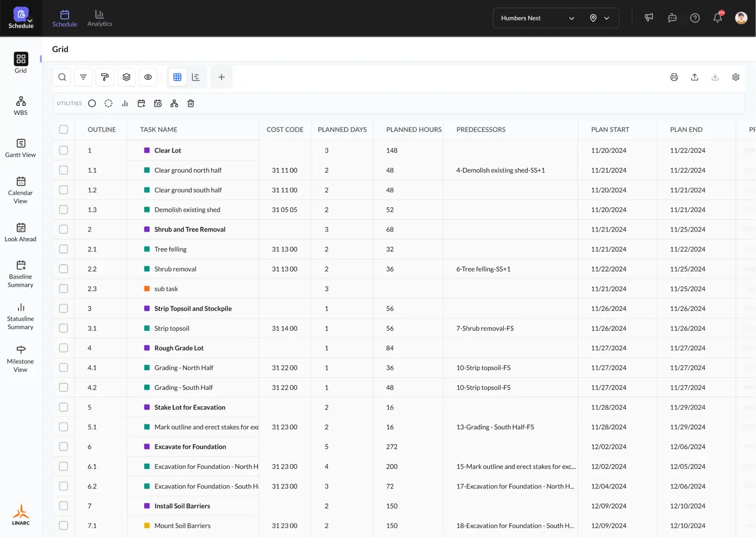Add a new item with the plus button
This screenshot has width=756, height=537.
click(221, 77)
